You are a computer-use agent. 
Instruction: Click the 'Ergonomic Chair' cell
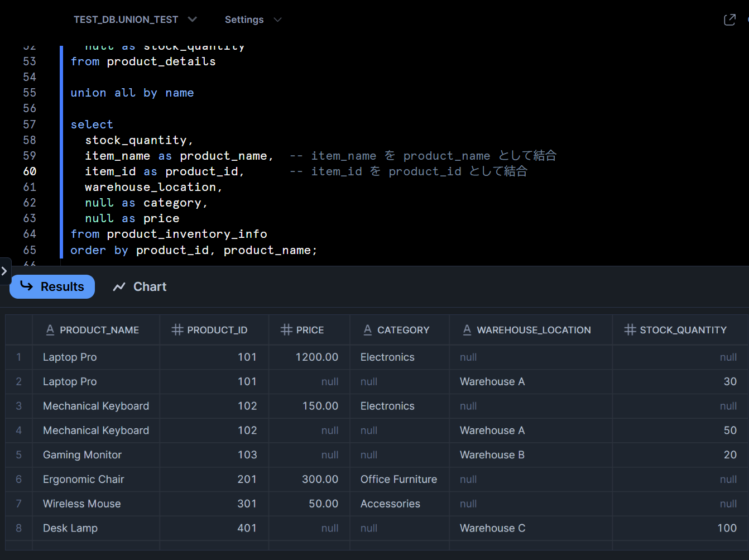[x=96, y=479]
